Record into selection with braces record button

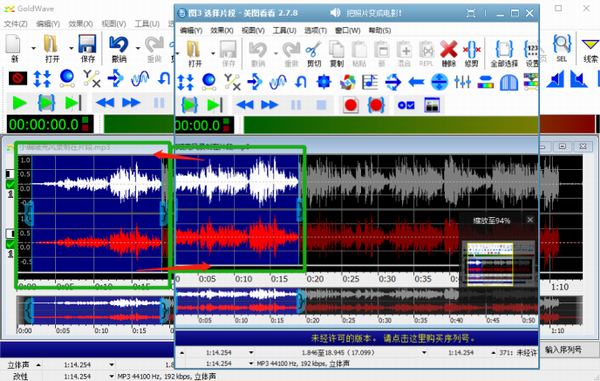(376, 105)
